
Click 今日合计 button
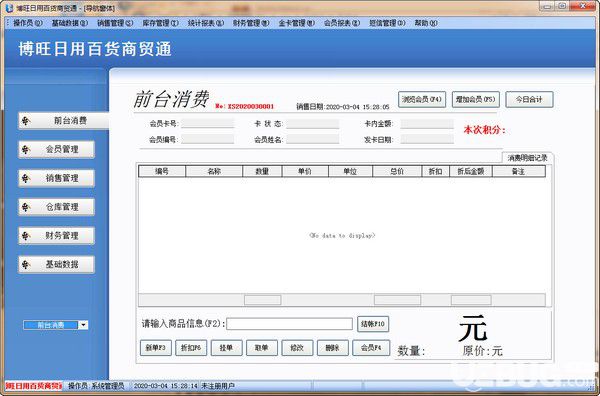coord(529,99)
